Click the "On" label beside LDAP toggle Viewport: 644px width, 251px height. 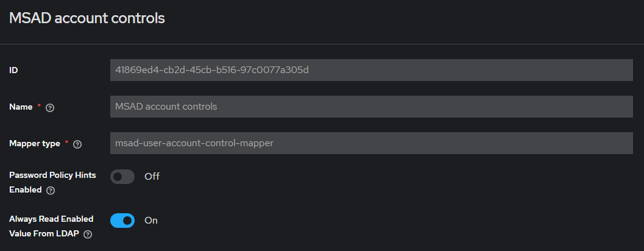point(151,221)
